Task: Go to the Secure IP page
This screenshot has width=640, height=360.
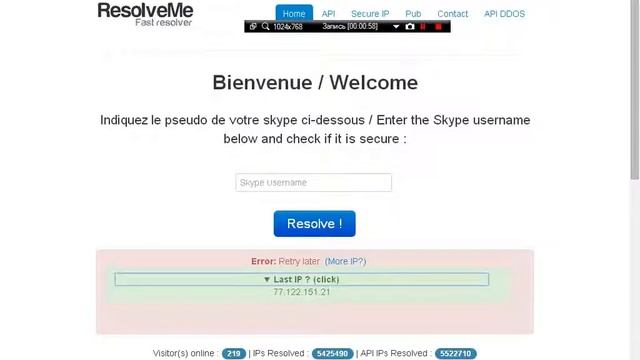Action: tap(370, 14)
